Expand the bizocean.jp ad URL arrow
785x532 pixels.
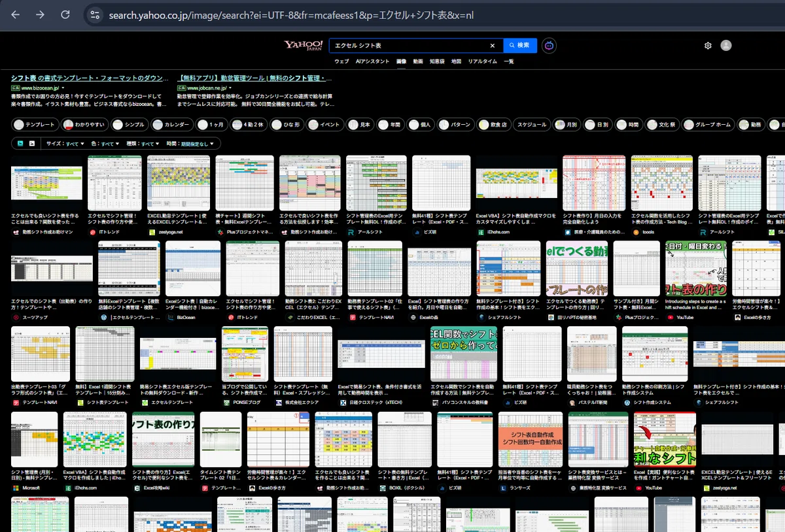(x=63, y=88)
